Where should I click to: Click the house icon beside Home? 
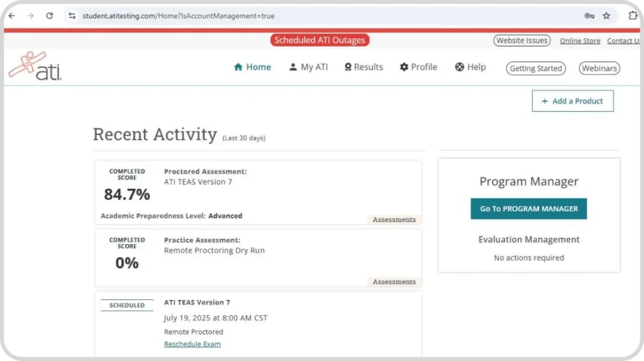pyautogui.click(x=238, y=67)
